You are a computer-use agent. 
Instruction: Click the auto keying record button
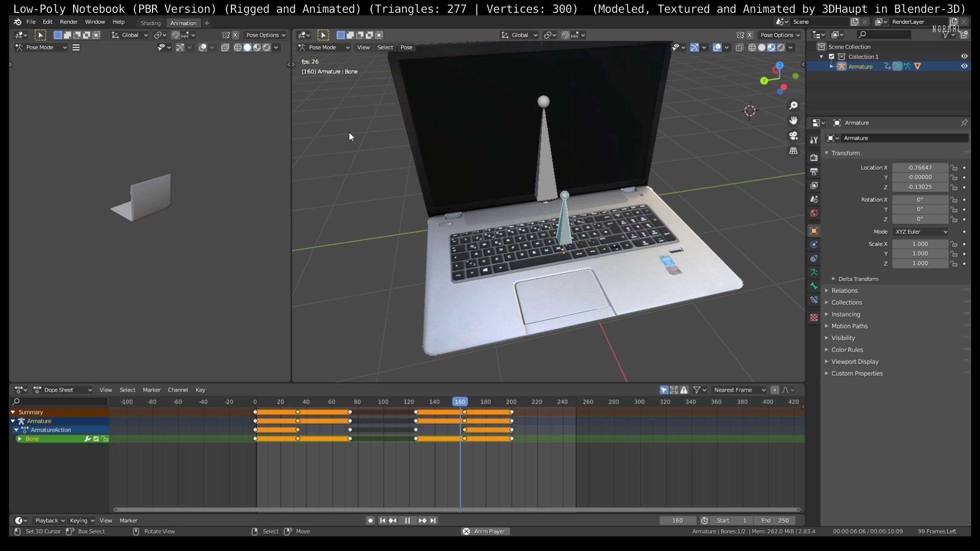click(370, 520)
